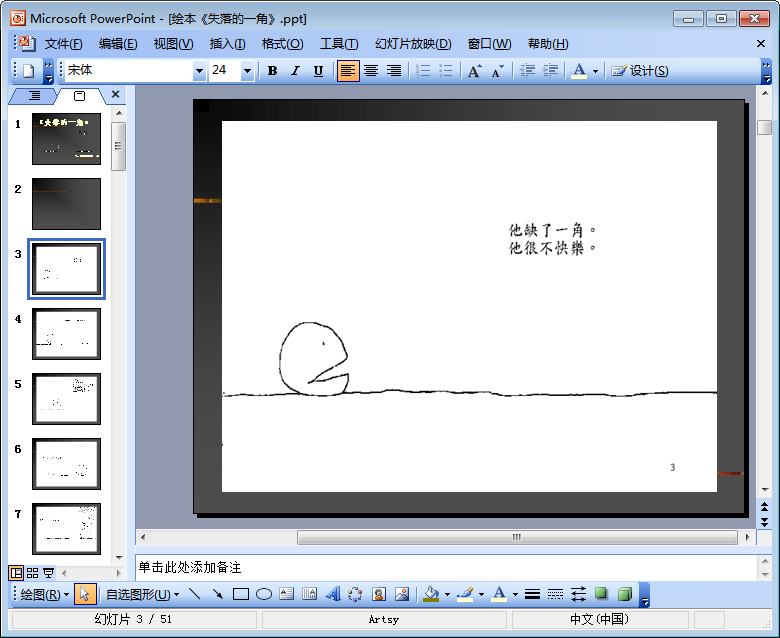The width and height of the screenshot is (780, 638).
Task: Open the 插入(I) menu
Action: [x=227, y=44]
